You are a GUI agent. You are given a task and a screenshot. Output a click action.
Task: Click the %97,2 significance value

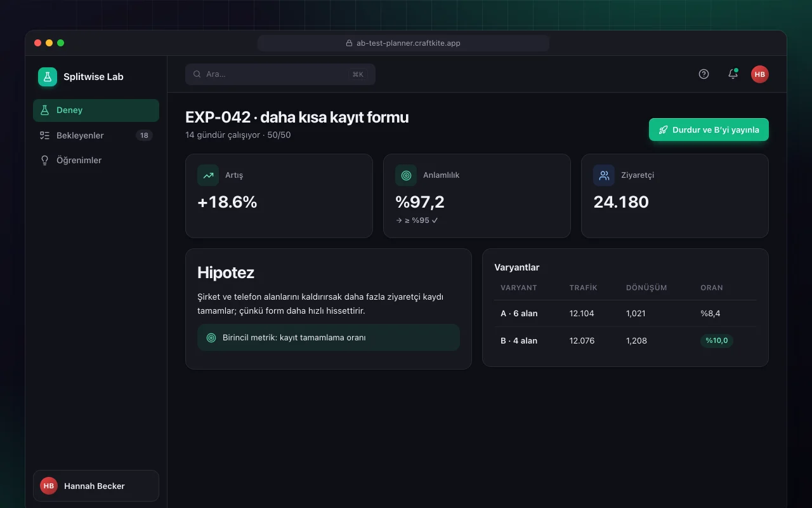[420, 202]
